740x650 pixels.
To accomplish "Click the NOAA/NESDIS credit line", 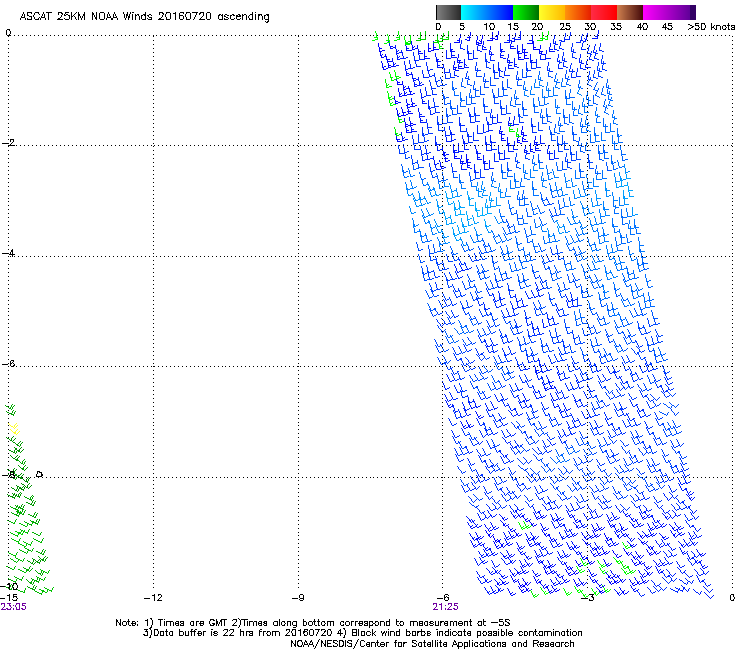I will point(432,644).
